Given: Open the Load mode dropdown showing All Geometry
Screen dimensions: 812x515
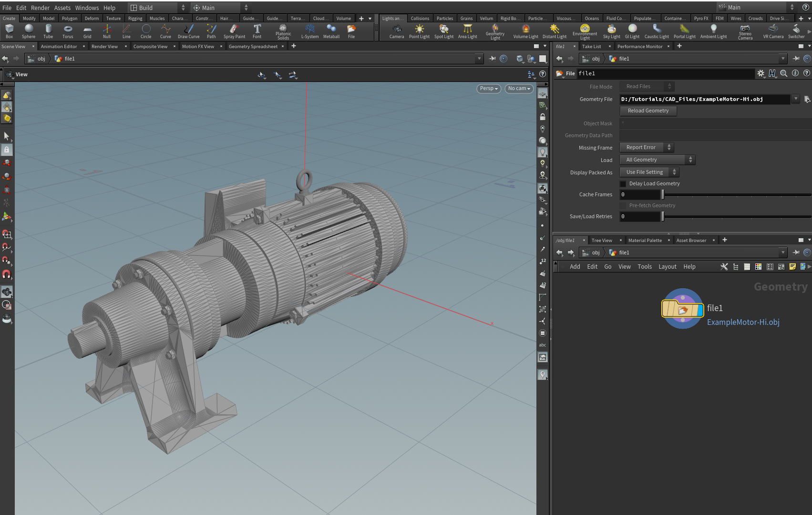Looking at the screenshot, I should pyautogui.click(x=657, y=160).
